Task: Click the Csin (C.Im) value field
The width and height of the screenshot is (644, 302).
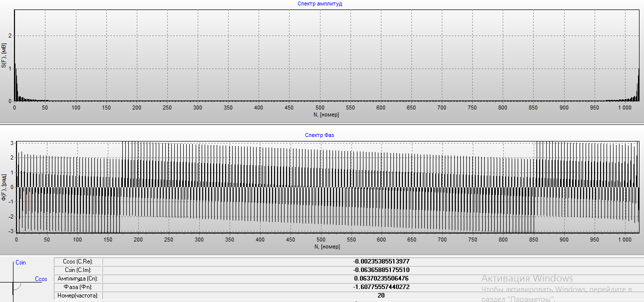Action: tap(381, 270)
